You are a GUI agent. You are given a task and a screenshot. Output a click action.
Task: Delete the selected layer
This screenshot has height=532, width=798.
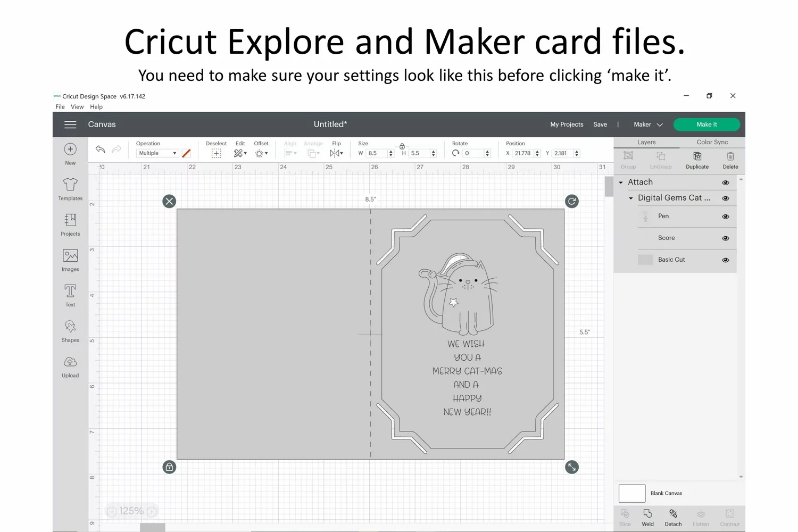point(730,160)
